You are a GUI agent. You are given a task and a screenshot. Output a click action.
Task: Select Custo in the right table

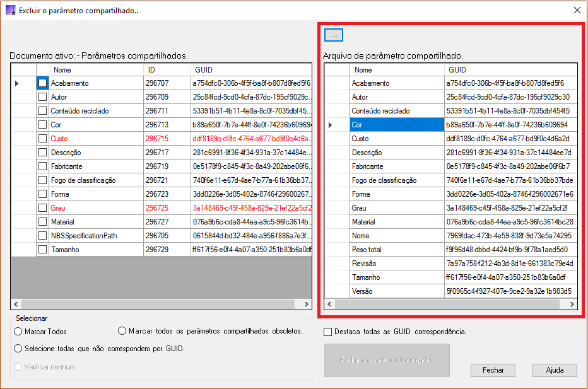tap(397, 138)
